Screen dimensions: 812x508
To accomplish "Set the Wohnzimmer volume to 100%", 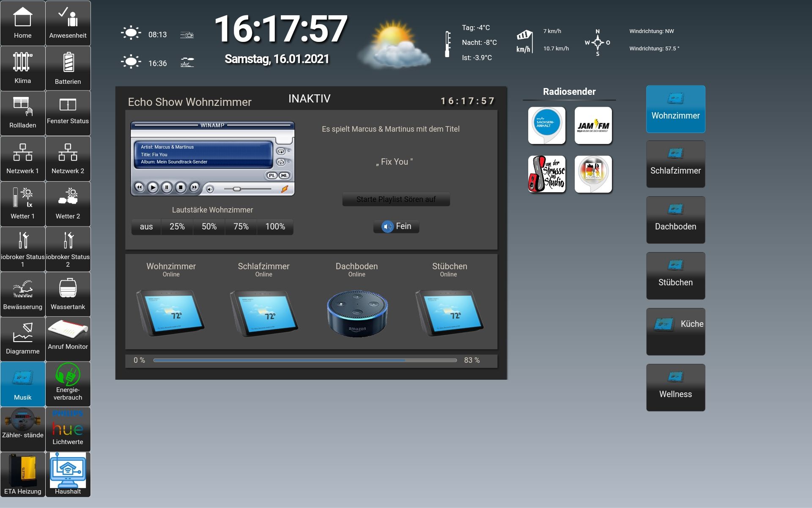I will 275,226.
